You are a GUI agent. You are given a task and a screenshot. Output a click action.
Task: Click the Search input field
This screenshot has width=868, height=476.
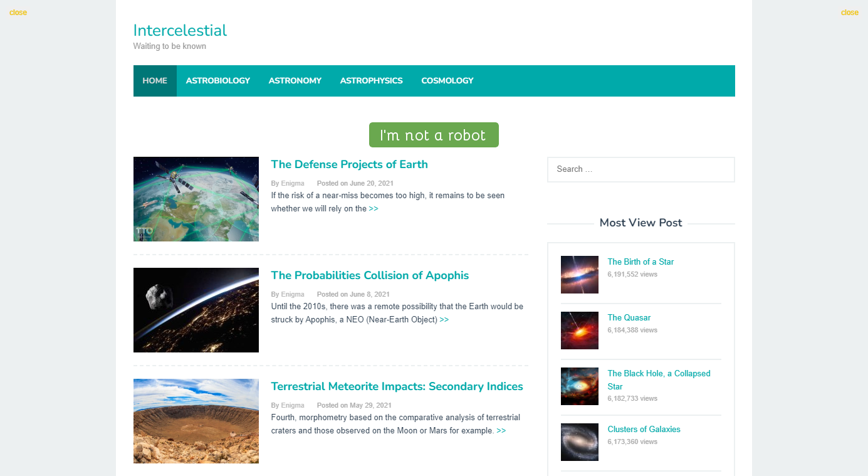click(641, 169)
